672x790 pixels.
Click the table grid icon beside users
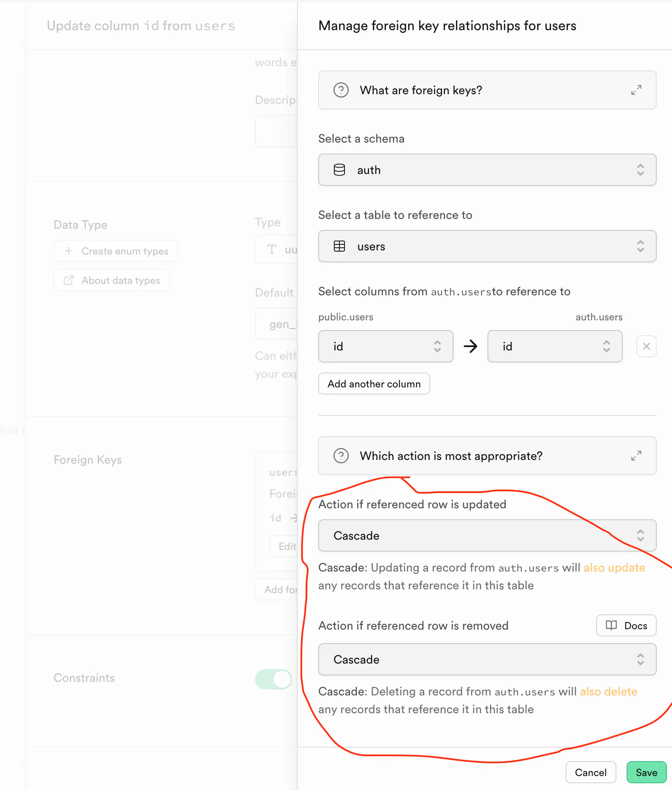pyautogui.click(x=339, y=246)
